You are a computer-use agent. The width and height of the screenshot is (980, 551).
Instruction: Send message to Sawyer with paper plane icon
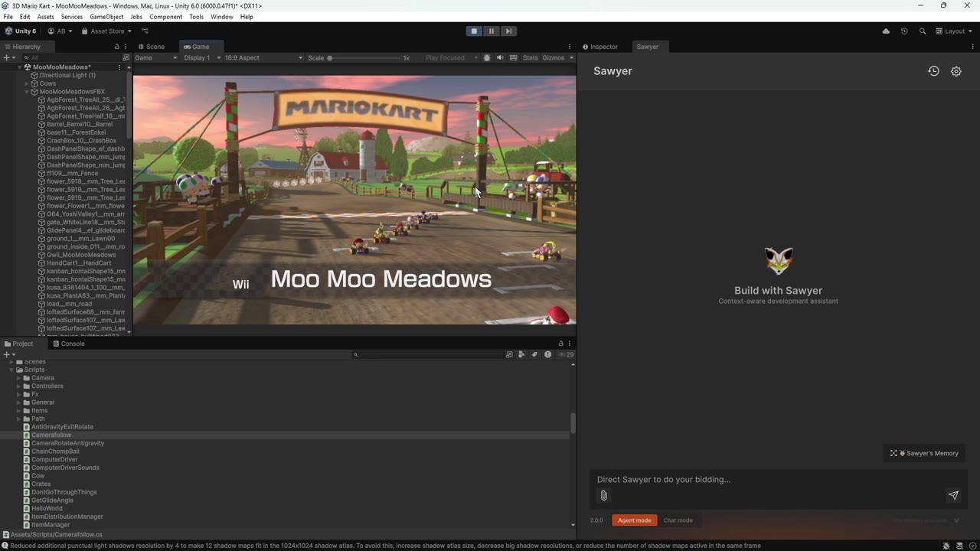(x=953, y=495)
